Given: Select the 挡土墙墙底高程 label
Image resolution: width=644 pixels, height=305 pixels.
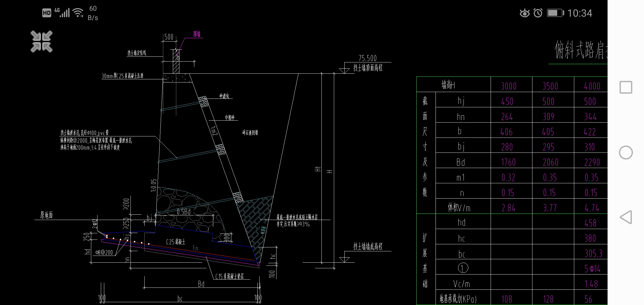Looking at the screenshot, I should 368,247.
